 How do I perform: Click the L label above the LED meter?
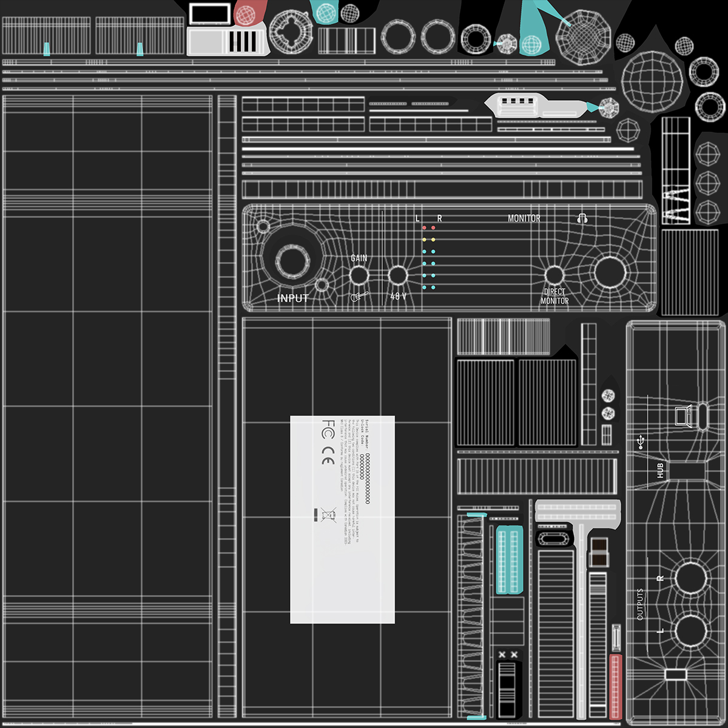417,218
